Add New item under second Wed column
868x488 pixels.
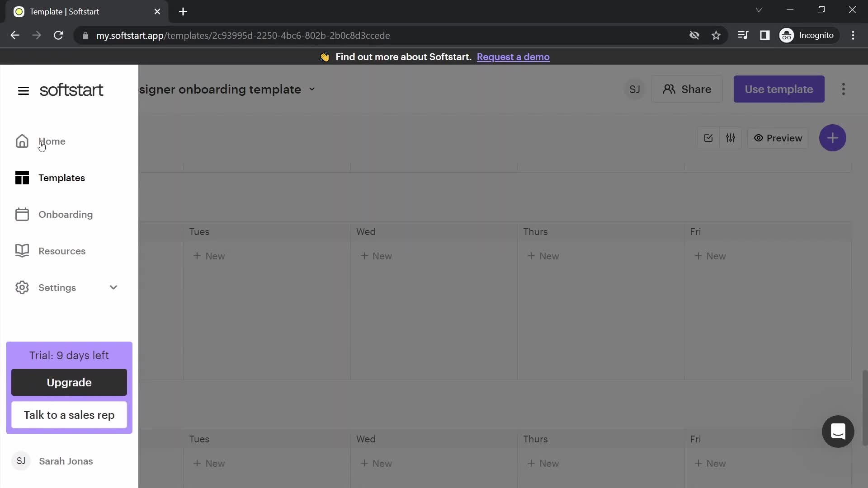coord(376,464)
